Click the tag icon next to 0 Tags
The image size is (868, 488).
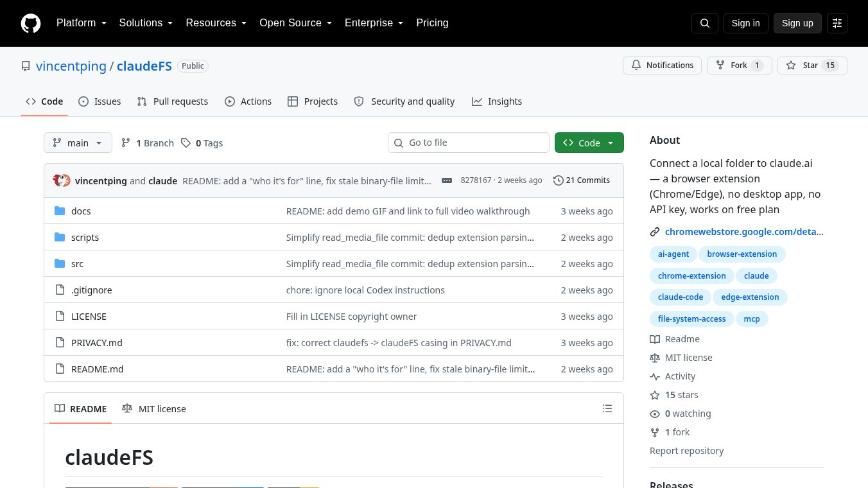(x=186, y=143)
